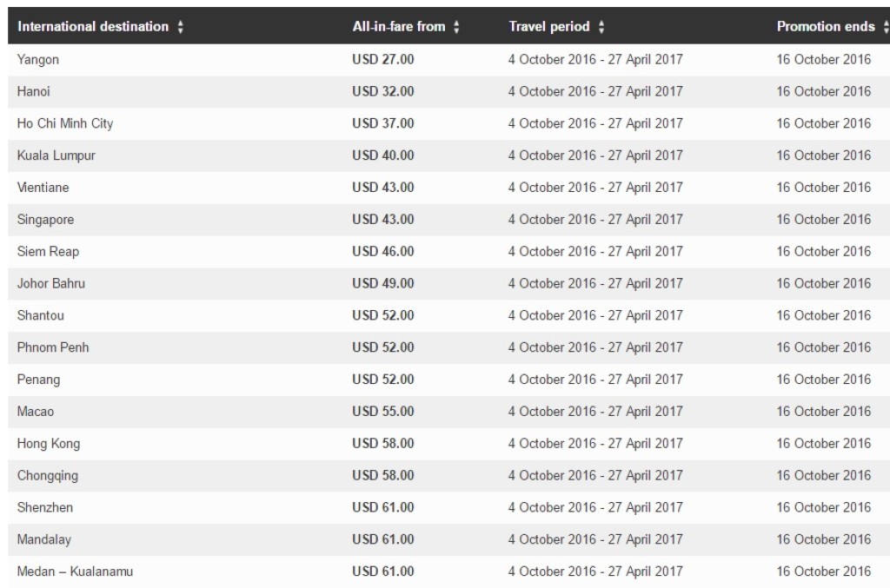
Task: Click the USD 49.00 fare for Johor Bahru
Action: pyautogui.click(x=382, y=283)
